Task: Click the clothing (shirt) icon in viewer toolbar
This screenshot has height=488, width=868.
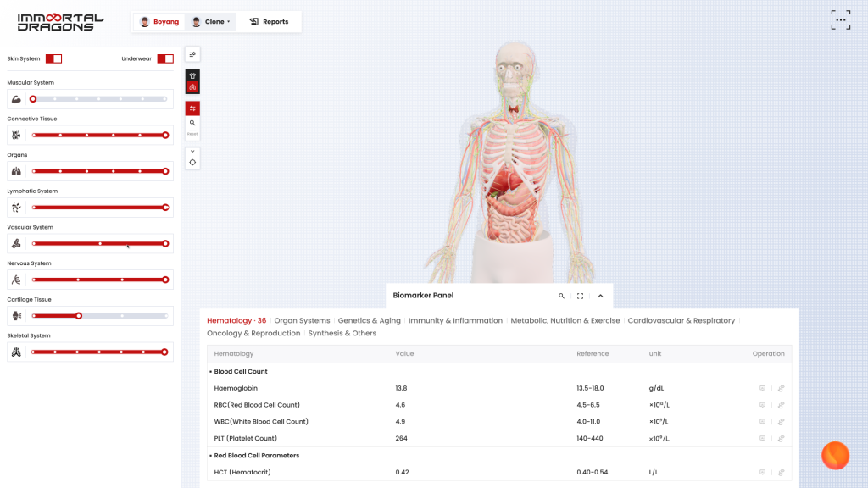Action: pos(192,75)
